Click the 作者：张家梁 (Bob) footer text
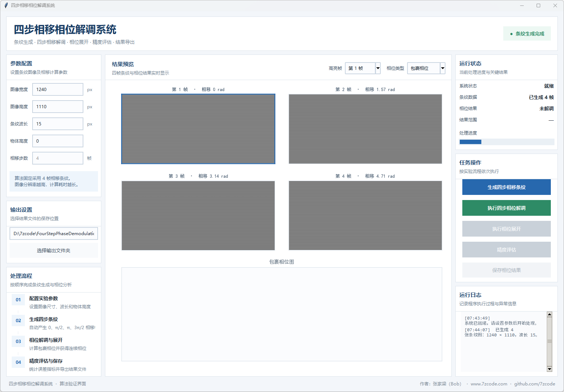 (x=440, y=384)
